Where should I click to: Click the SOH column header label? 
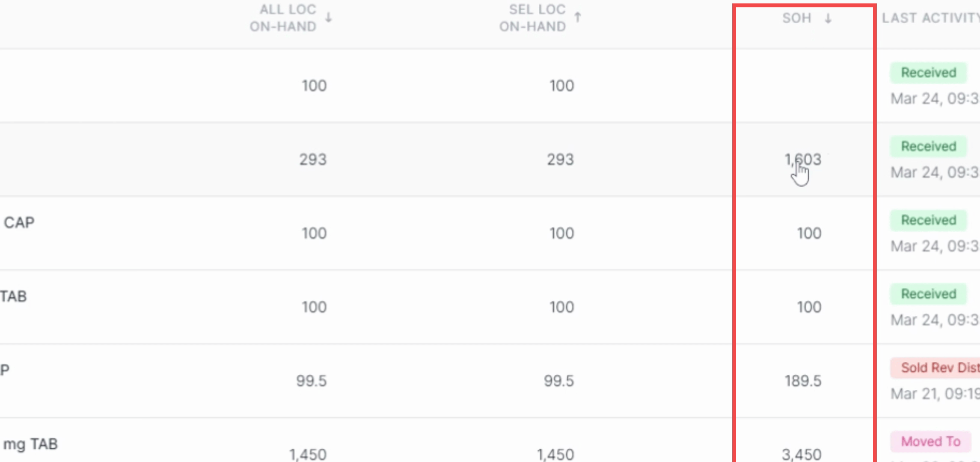coord(797,18)
